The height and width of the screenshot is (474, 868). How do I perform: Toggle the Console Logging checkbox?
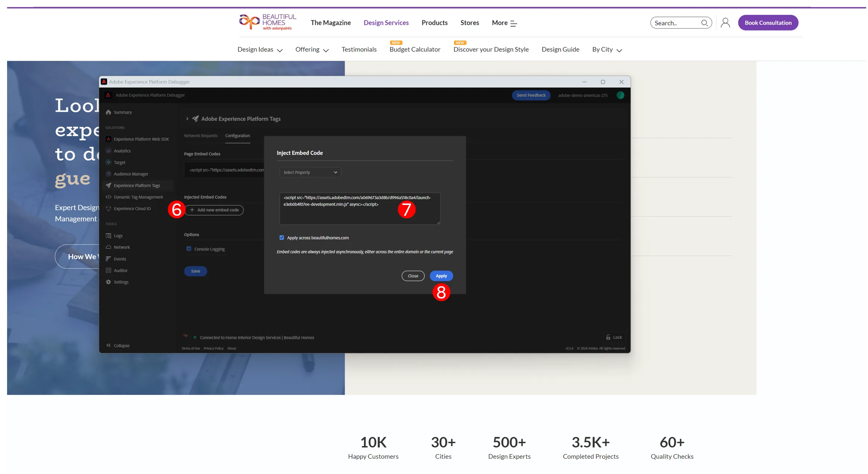tap(189, 249)
